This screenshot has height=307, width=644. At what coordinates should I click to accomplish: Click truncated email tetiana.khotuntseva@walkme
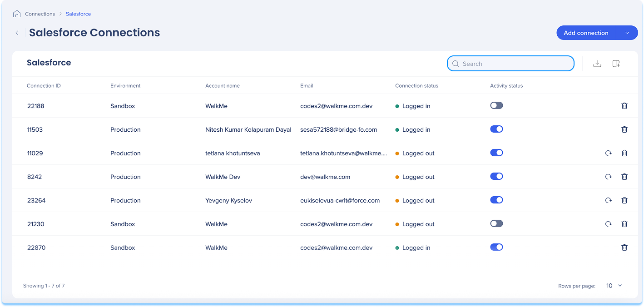[x=343, y=153]
